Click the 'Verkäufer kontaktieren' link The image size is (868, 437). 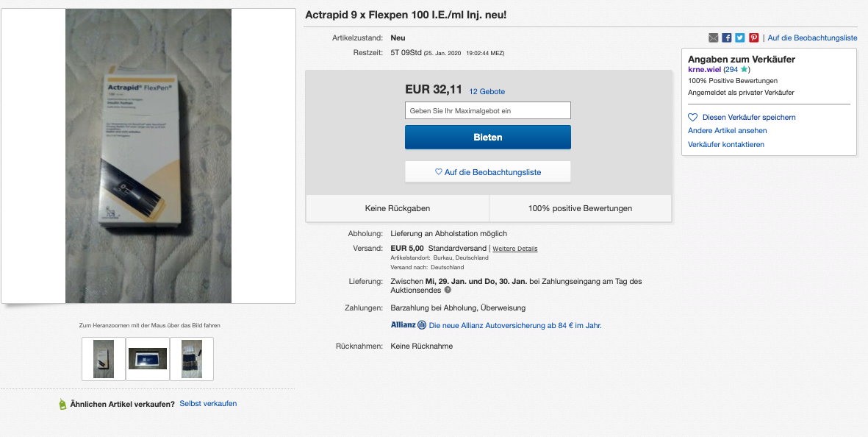726,144
